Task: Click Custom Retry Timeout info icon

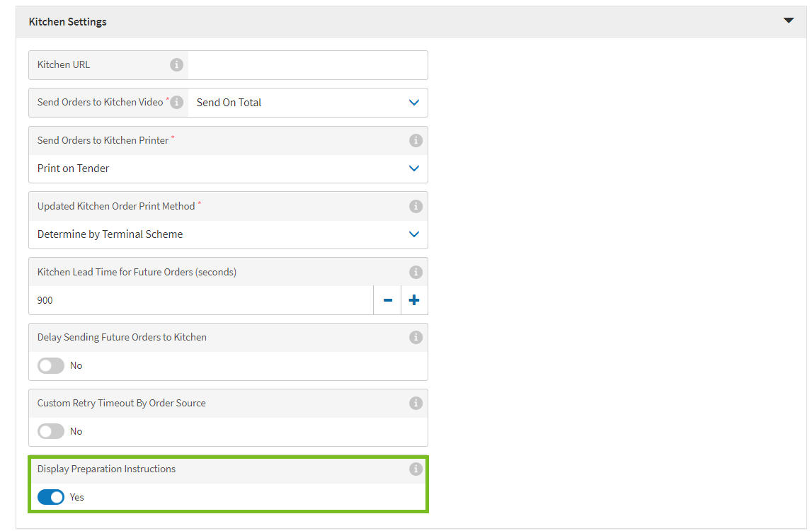Action: 416,403
